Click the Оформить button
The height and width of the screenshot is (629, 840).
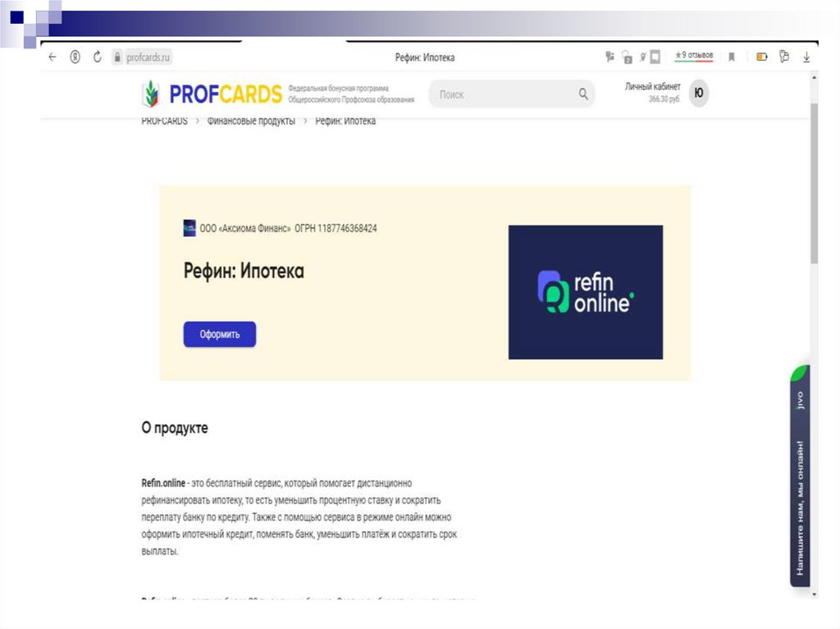tap(220, 335)
